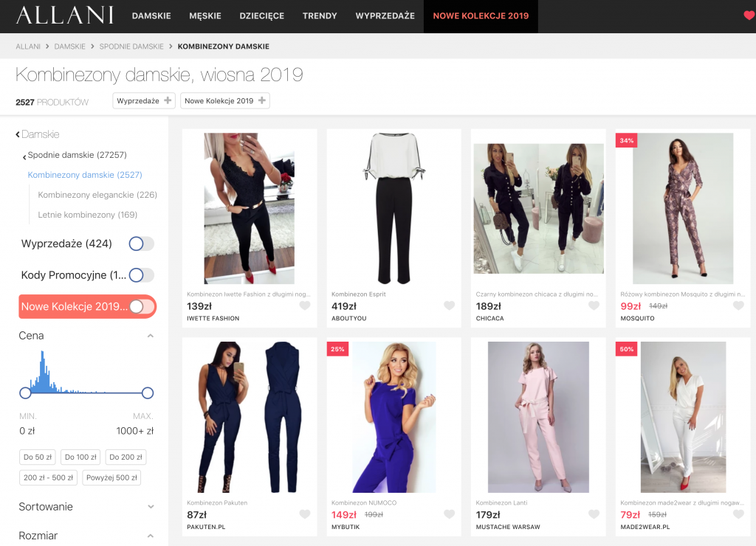Click 'Kombinezon Lanti' product title
Viewport: 756px width, 546px height.
(x=501, y=502)
